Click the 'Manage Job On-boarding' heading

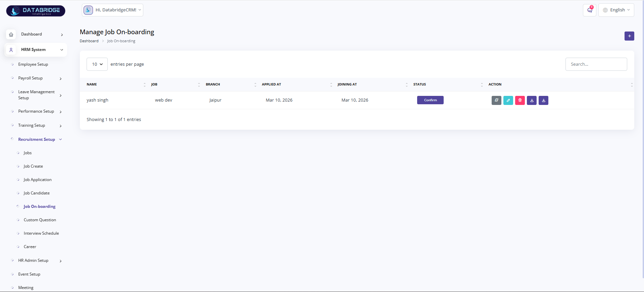pyautogui.click(x=117, y=32)
